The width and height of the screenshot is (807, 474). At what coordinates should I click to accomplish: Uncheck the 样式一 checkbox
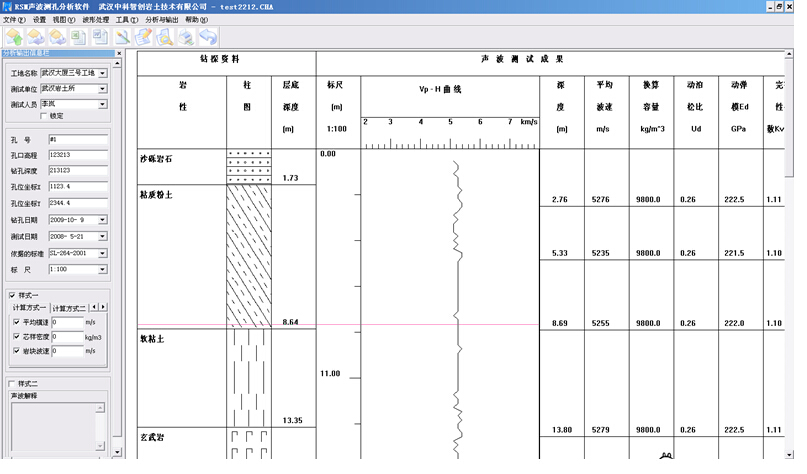[x=12, y=295]
